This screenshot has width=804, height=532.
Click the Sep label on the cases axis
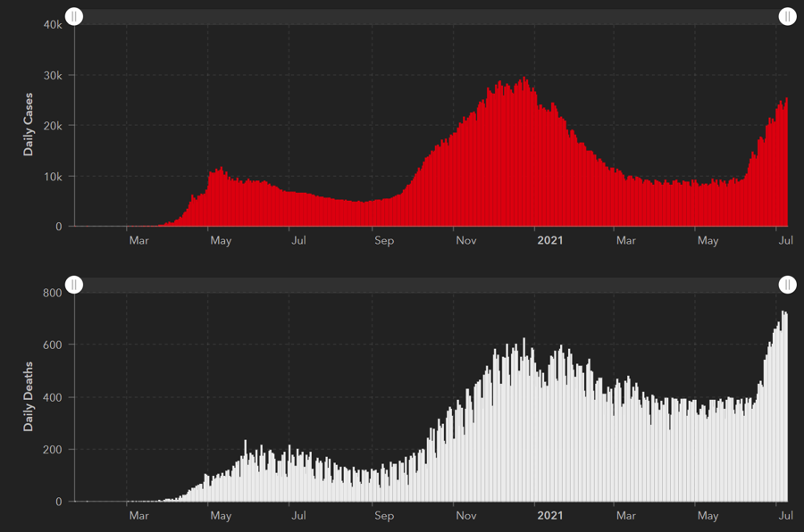[x=383, y=240]
